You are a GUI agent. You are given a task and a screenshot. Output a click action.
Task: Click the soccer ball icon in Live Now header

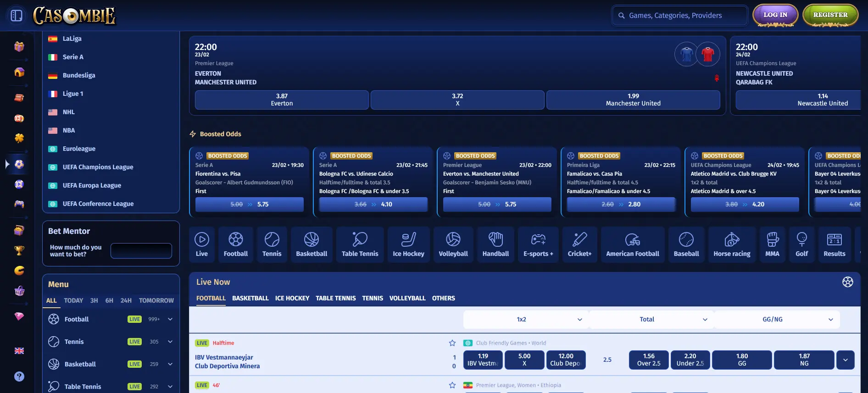[848, 282]
